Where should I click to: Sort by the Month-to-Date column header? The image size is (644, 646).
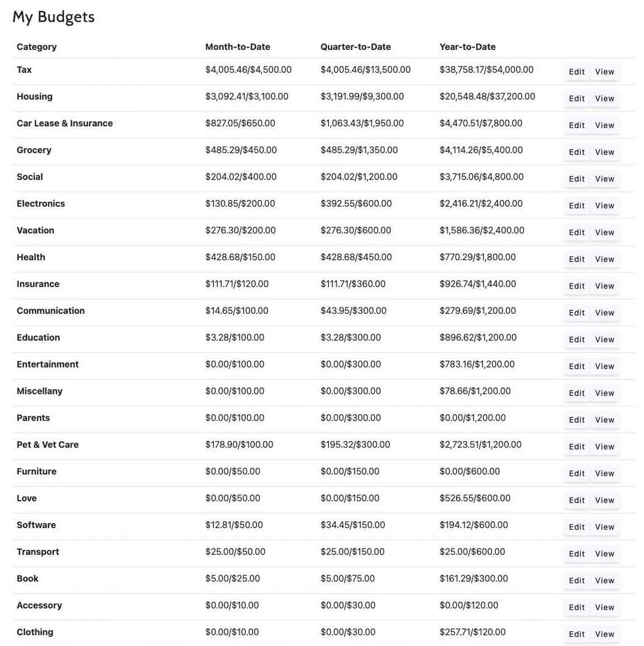(x=237, y=47)
